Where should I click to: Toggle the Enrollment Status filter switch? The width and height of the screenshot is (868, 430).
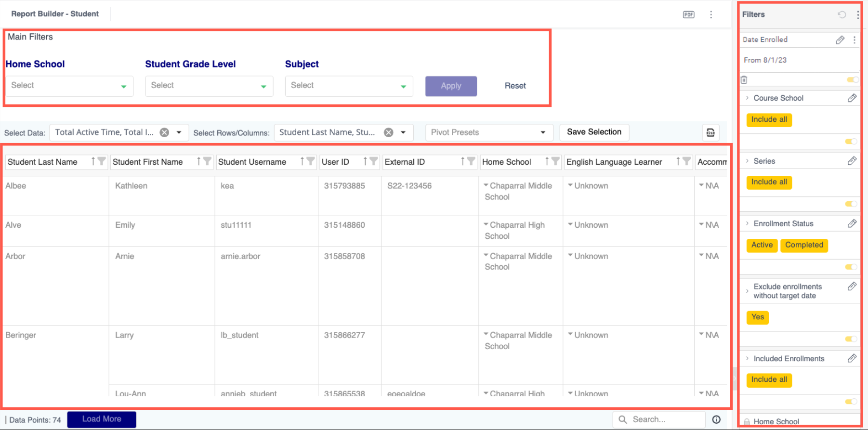(x=851, y=267)
